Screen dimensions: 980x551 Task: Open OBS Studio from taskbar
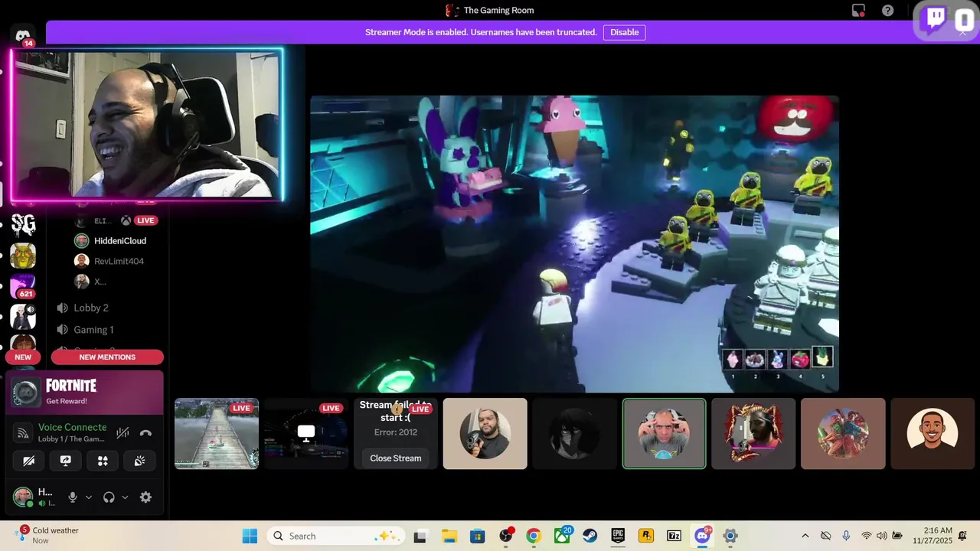pyautogui.click(x=506, y=536)
